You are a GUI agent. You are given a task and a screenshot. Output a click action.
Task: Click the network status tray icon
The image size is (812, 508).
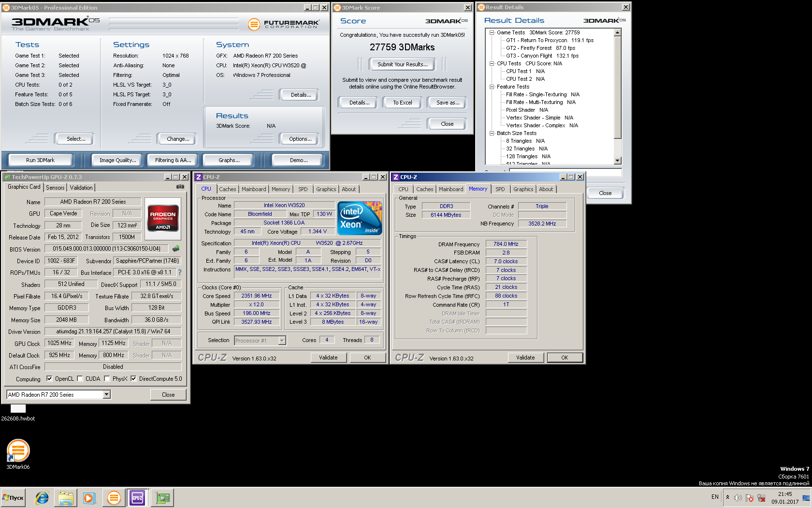pos(761,498)
